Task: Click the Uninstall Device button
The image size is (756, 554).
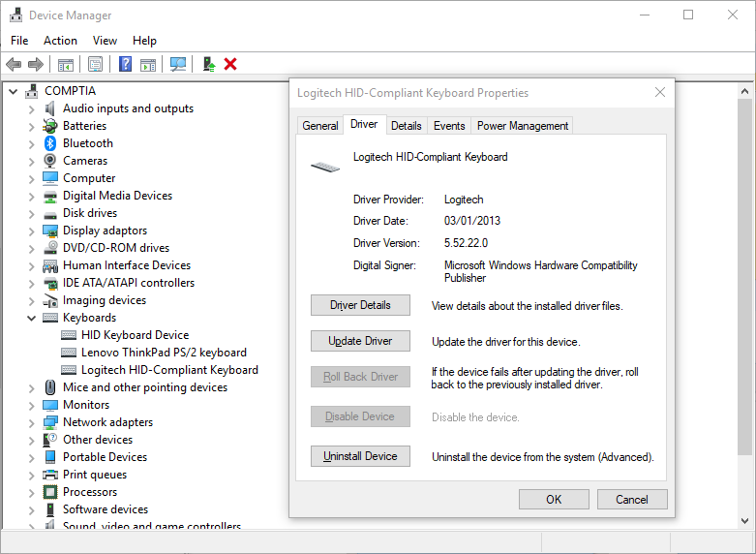Action: [360, 456]
